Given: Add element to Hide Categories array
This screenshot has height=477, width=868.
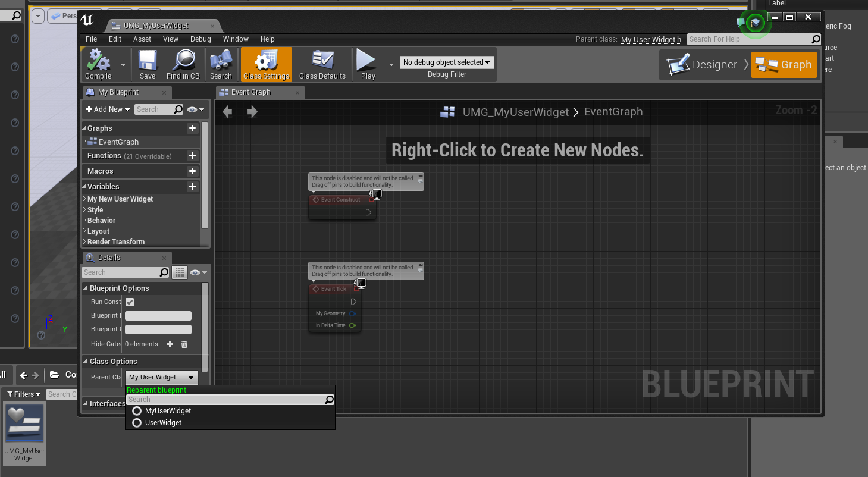Looking at the screenshot, I should point(170,344).
